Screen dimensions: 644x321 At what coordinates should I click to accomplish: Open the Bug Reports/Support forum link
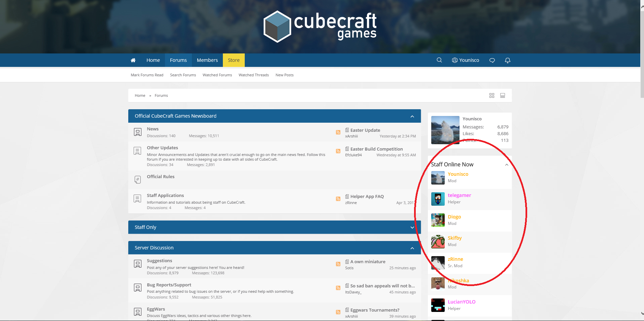[x=169, y=285]
